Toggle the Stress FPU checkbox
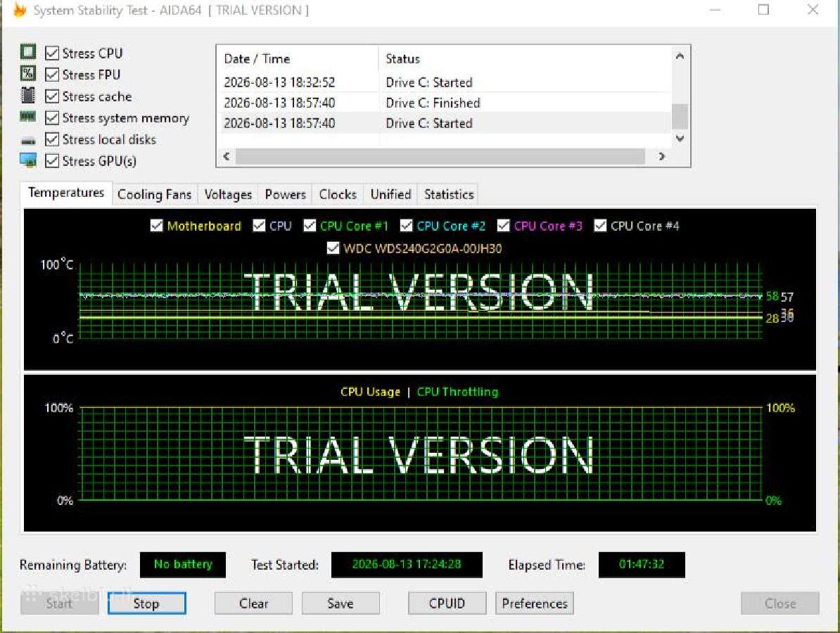Image resolution: width=840 pixels, height=633 pixels. tap(52, 75)
